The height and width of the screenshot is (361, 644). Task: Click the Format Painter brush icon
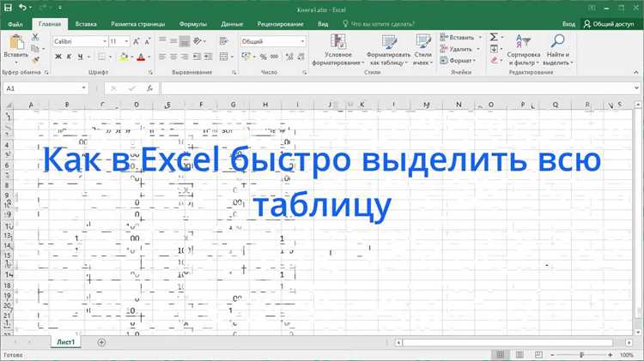pos(35,60)
